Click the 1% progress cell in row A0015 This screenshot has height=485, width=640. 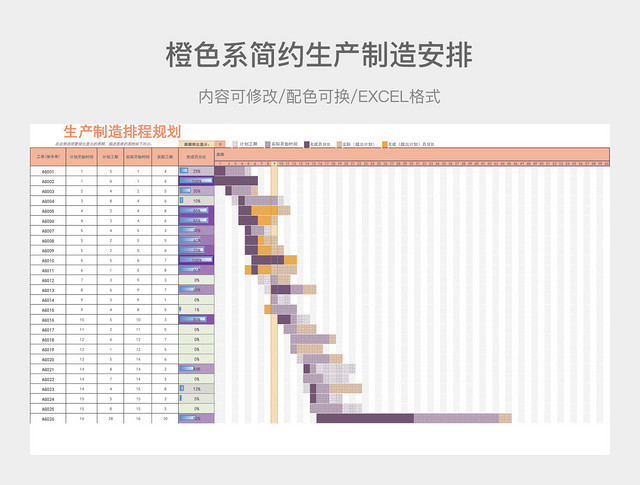(x=196, y=310)
